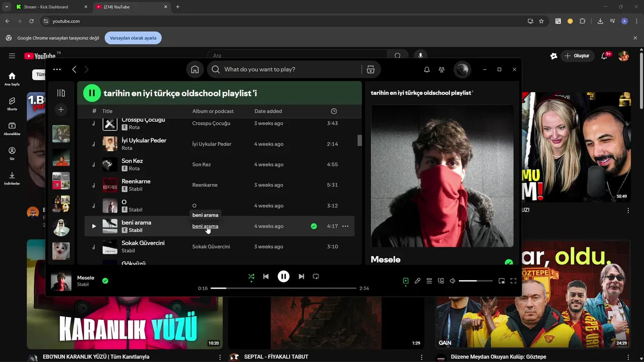Go back with Spotify left chevron
This screenshot has height=362, width=644.
click(74, 69)
